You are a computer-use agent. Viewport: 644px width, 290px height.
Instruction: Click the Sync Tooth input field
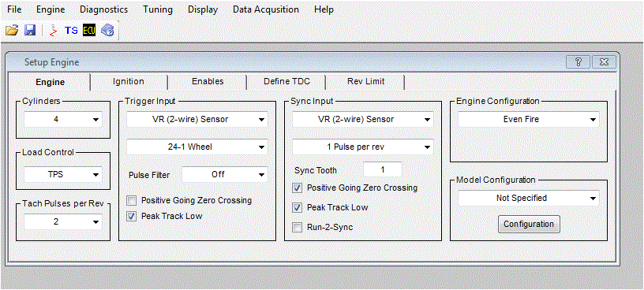(x=383, y=169)
